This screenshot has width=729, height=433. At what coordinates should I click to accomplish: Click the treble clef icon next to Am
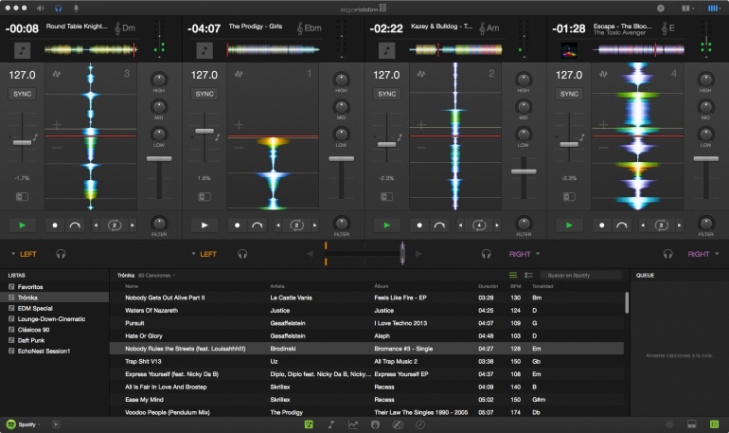482,28
